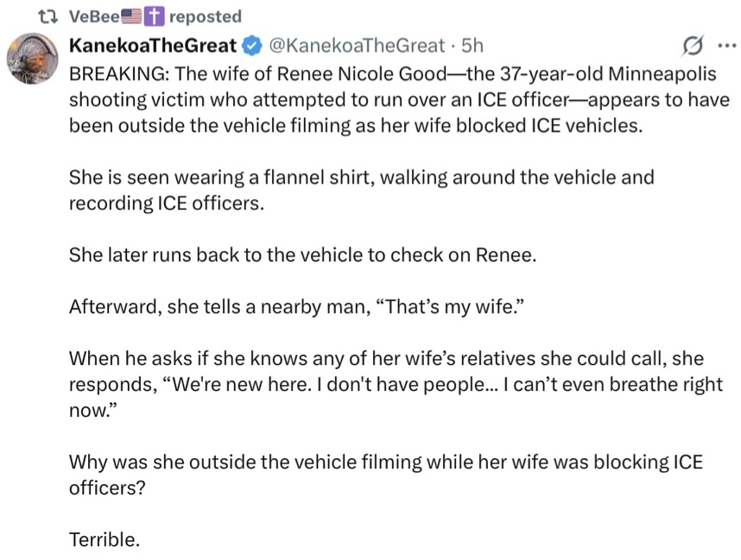The height and width of the screenshot is (560, 741).
Task: Click the repost arrows icon at top
Action: (x=50, y=16)
